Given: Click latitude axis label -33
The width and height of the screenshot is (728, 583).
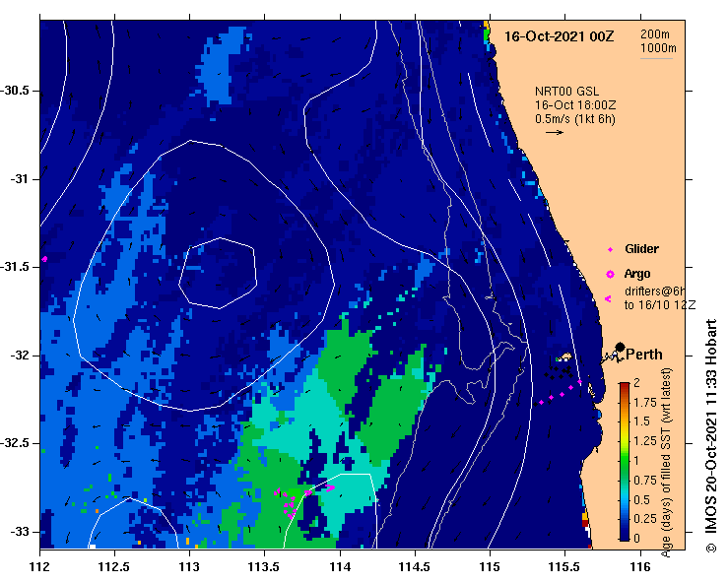Looking at the screenshot, I should click(20, 532).
